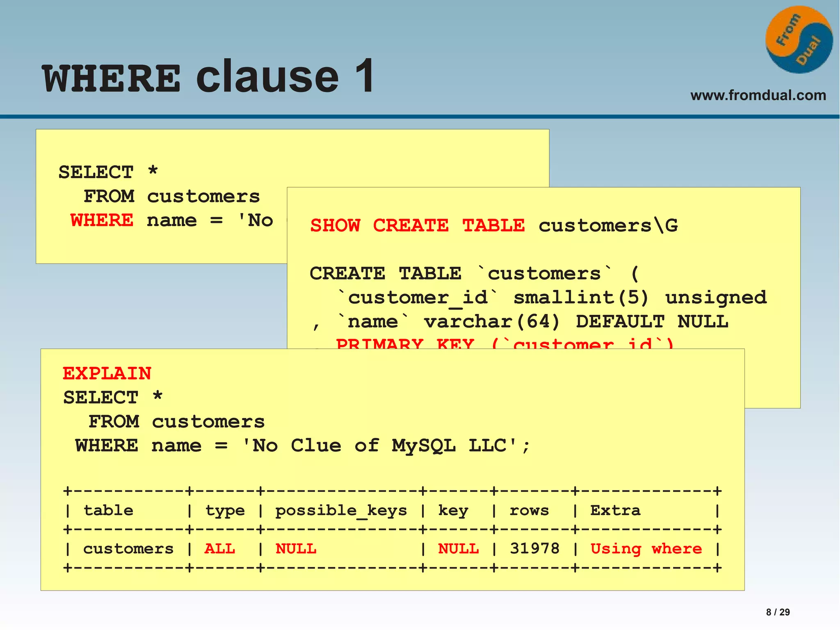Click the FromDual logo
The width and height of the screenshot is (840, 630).
pyautogui.click(x=799, y=39)
